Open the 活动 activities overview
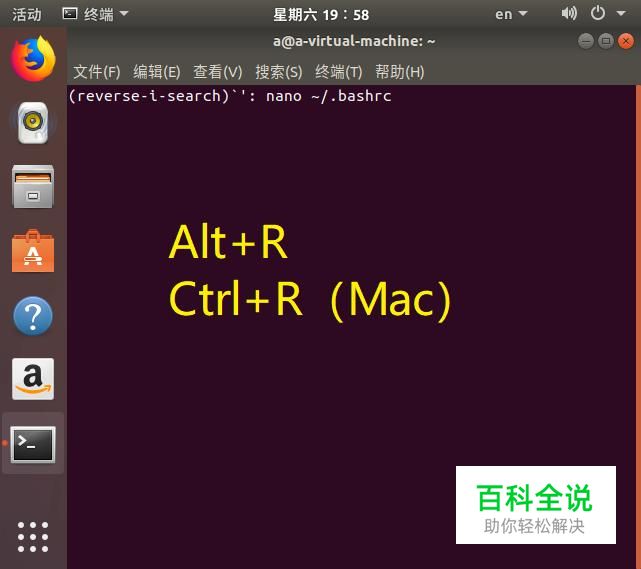This screenshot has width=641, height=569. point(27,15)
